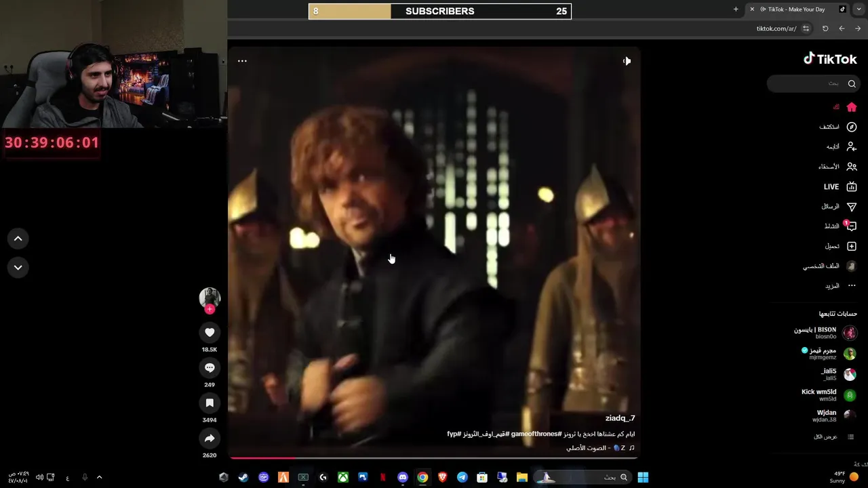This screenshot has height=488, width=868.
Task: Seek on the red video progress bar
Action: click(433, 458)
